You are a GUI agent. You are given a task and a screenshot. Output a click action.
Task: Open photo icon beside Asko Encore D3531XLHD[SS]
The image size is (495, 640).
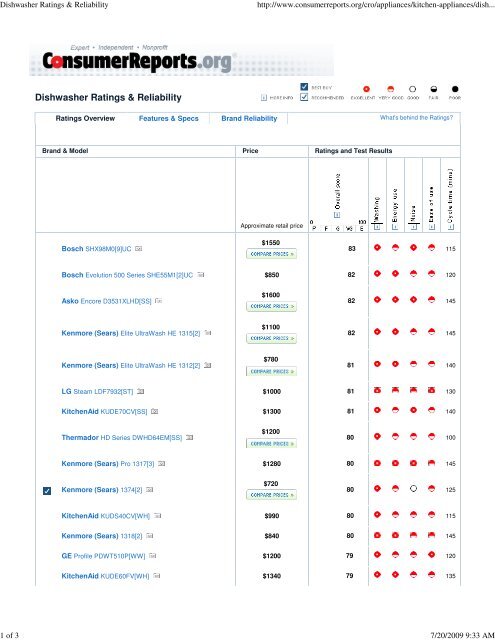pos(159,301)
